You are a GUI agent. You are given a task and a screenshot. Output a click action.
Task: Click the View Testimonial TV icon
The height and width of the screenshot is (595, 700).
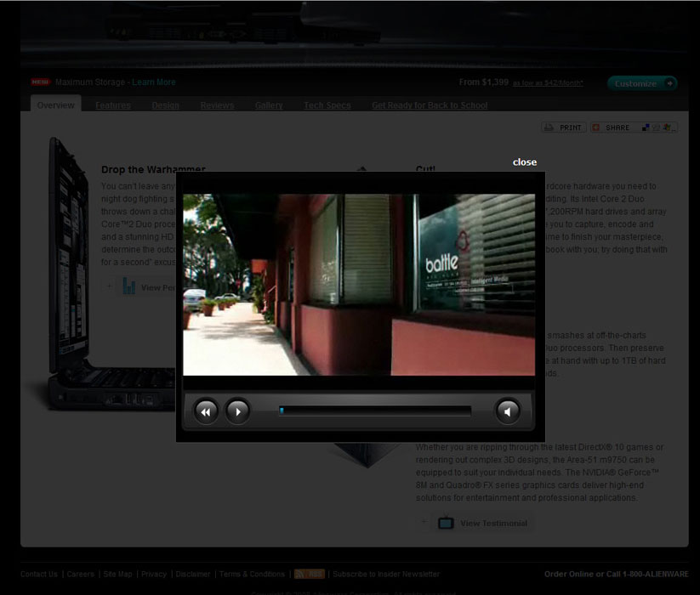[x=446, y=523]
